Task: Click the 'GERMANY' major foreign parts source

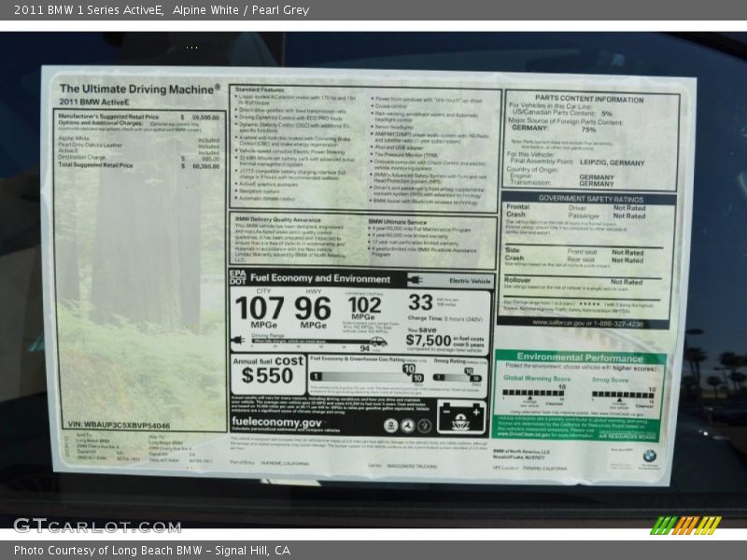Action: (529, 128)
